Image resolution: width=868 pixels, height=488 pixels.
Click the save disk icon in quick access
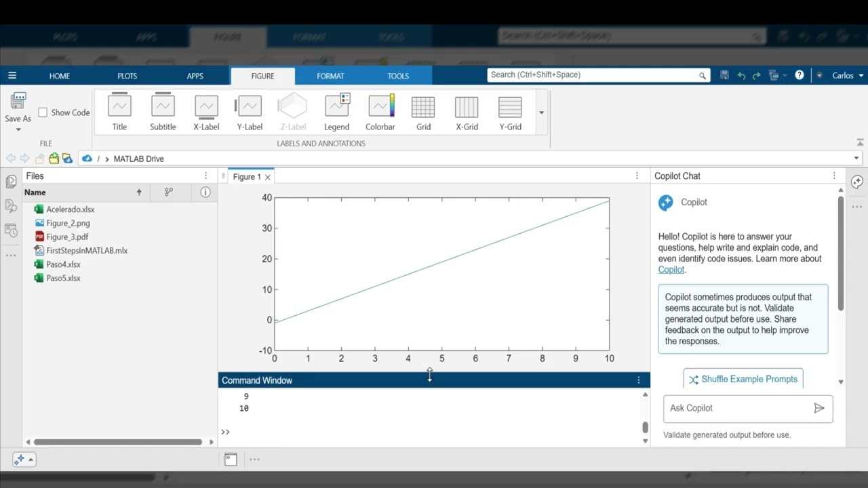click(x=724, y=75)
